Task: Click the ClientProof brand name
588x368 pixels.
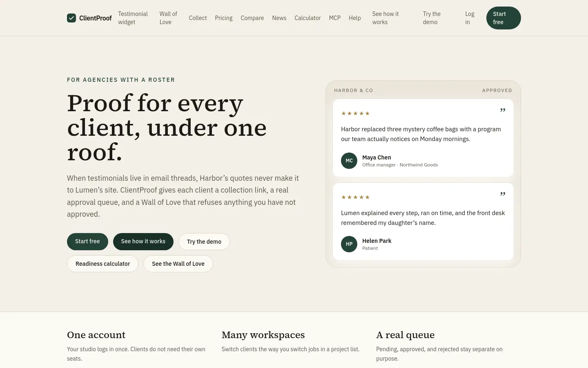Action: click(x=96, y=18)
